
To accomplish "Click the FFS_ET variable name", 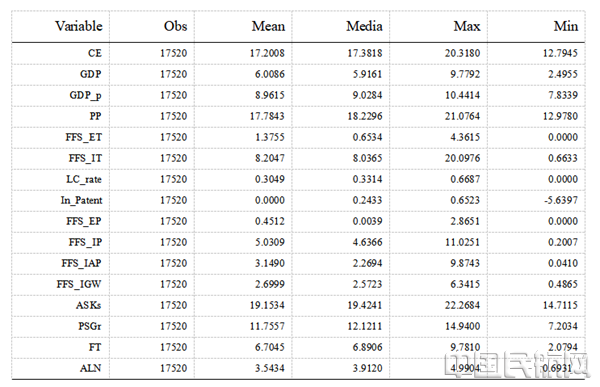I will [x=83, y=137].
